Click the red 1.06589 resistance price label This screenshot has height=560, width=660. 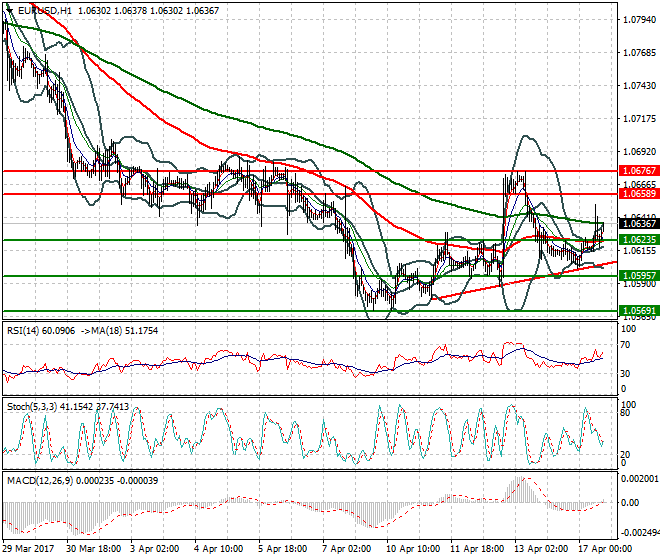[x=639, y=194]
